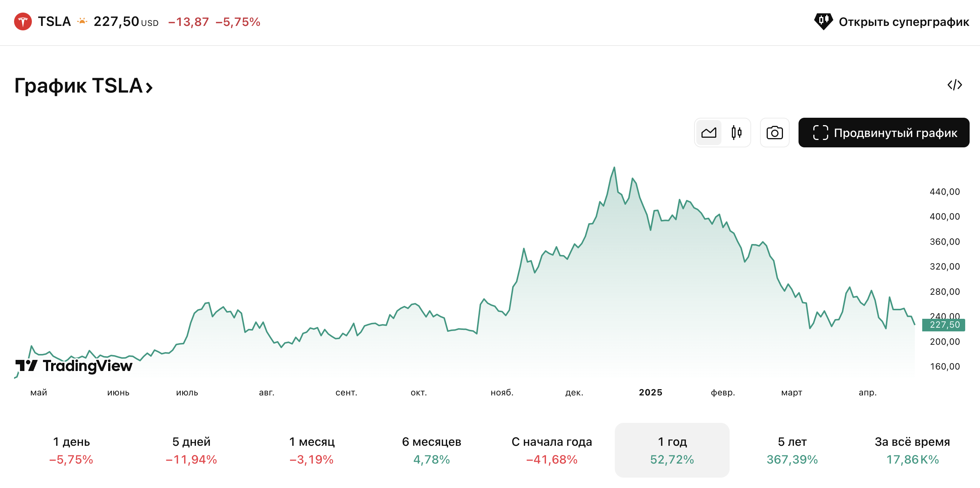Choose the 5 лет range tab
Screen dimensions: 980x488
pos(792,450)
